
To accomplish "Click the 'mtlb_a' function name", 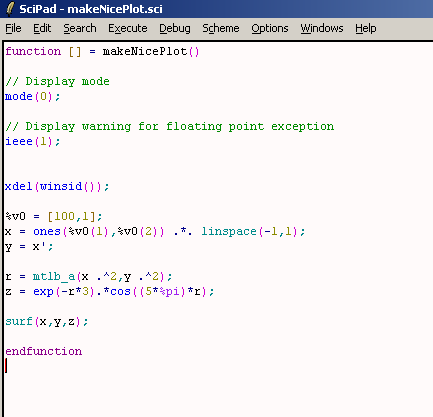I will point(54,277).
